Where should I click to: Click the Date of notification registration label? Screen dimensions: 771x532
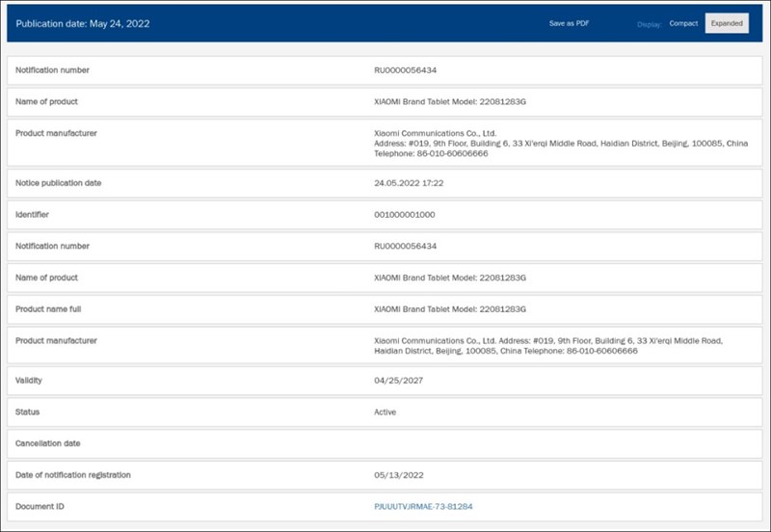tap(73, 475)
